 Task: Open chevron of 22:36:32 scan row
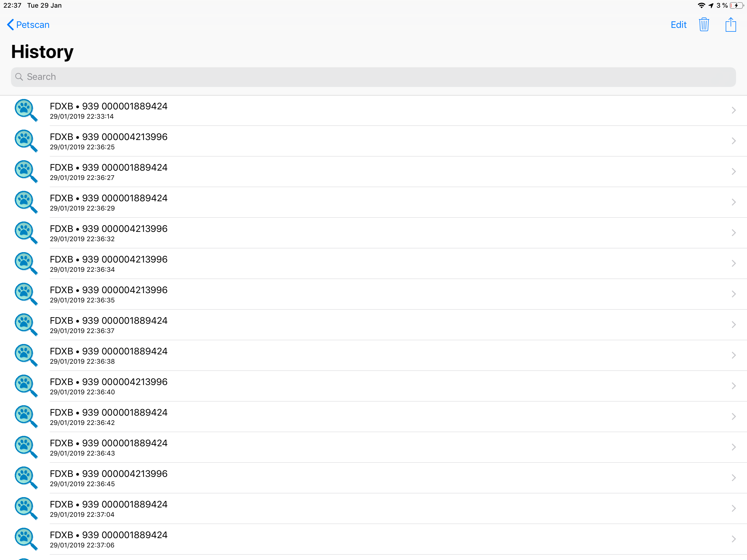[734, 233]
